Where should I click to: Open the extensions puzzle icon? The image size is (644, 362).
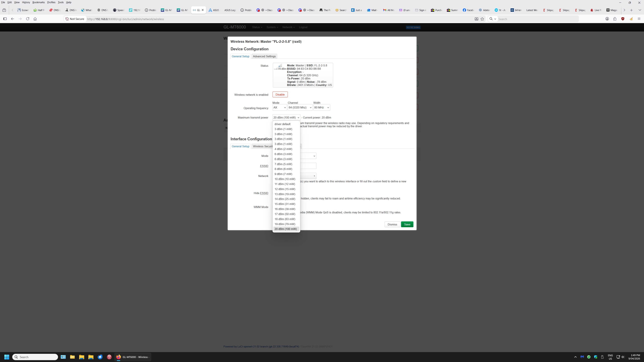point(615,19)
